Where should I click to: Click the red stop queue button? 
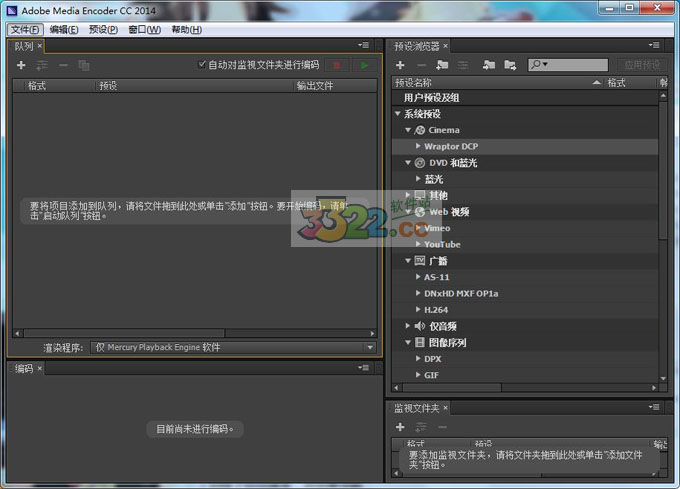pyautogui.click(x=336, y=65)
